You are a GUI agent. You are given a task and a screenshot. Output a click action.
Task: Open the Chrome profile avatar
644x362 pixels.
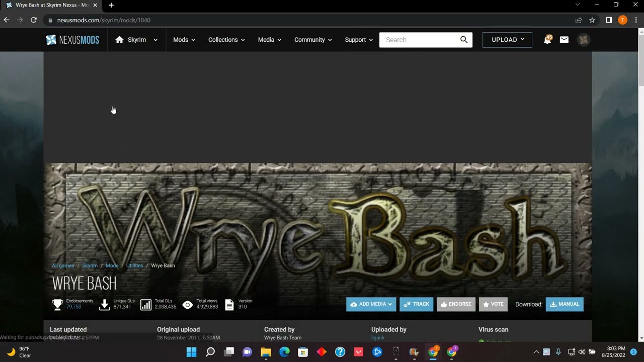(x=622, y=20)
